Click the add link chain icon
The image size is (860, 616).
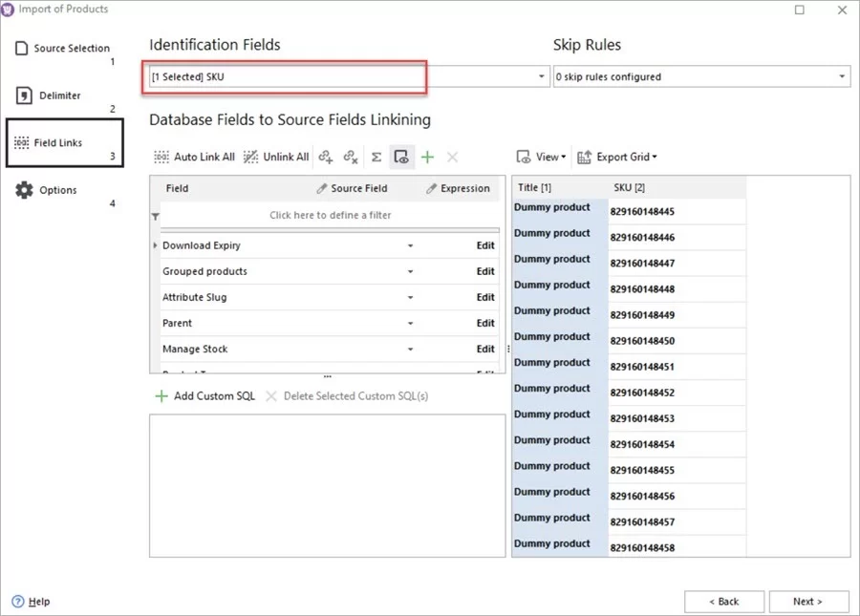point(324,157)
